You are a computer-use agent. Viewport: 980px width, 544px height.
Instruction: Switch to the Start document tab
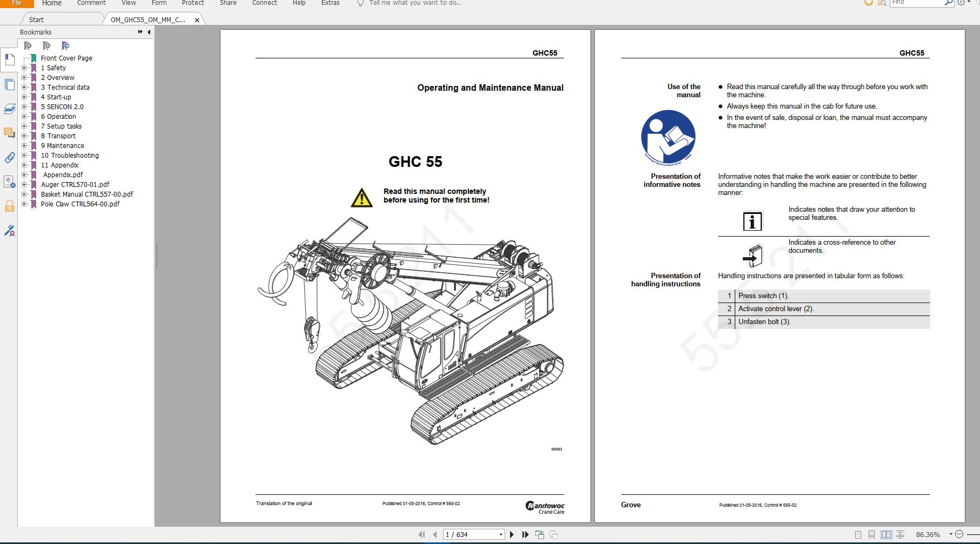click(x=36, y=19)
